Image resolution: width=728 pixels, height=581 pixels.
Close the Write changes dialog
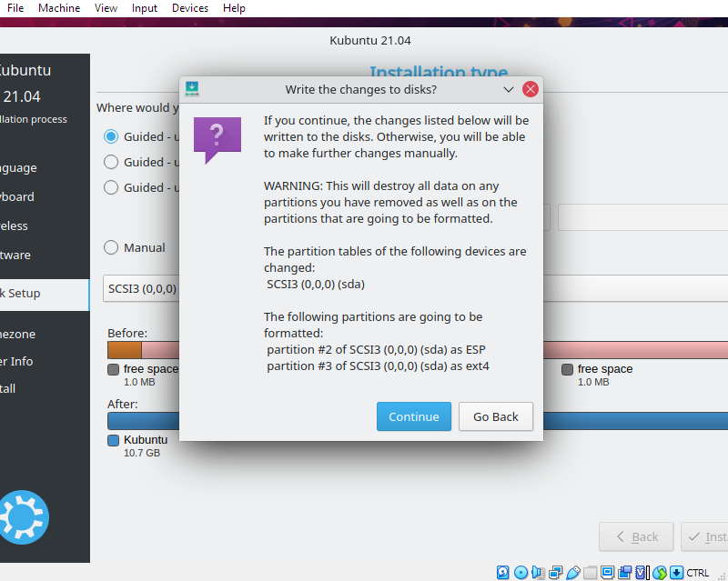531,89
